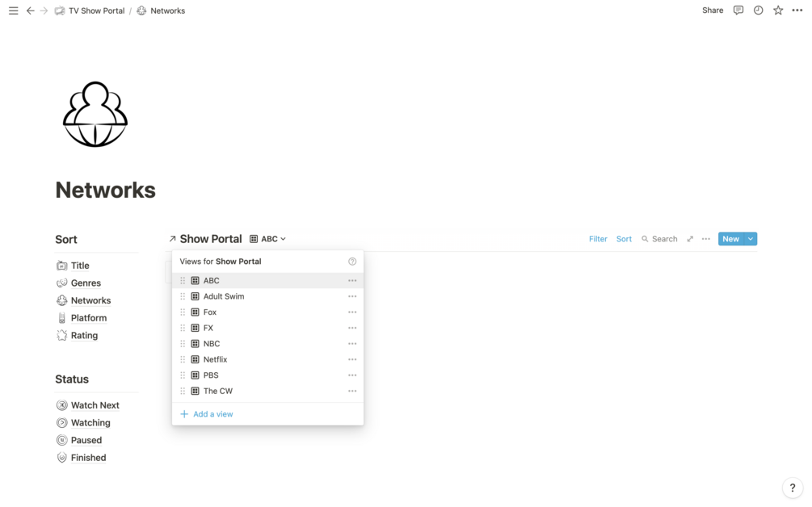The width and height of the screenshot is (812, 507).
Task: Open the Paused status page
Action: click(86, 440)
